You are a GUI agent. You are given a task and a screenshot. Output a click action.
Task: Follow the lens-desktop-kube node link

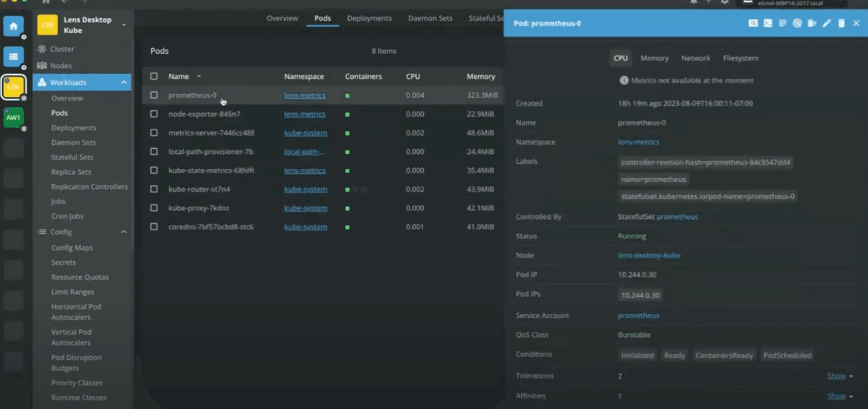click(649, 255)
